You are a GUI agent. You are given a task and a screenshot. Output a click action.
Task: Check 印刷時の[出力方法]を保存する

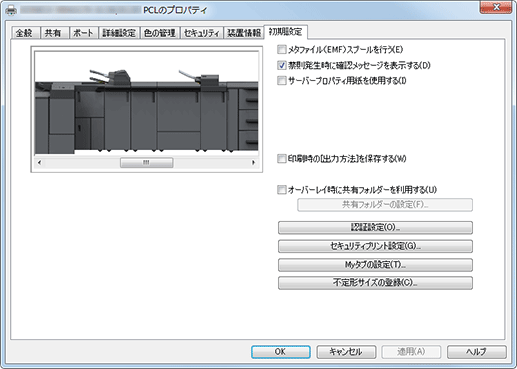coord(282,159)
